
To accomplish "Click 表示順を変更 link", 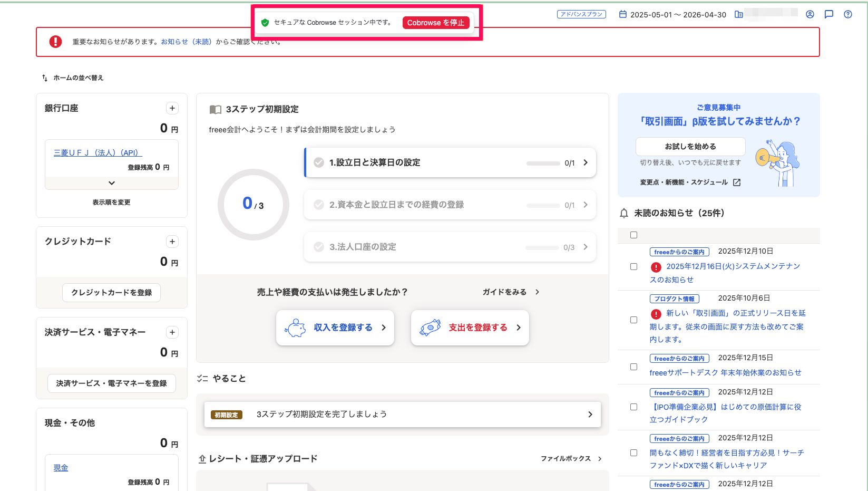I will coord(112,203).
